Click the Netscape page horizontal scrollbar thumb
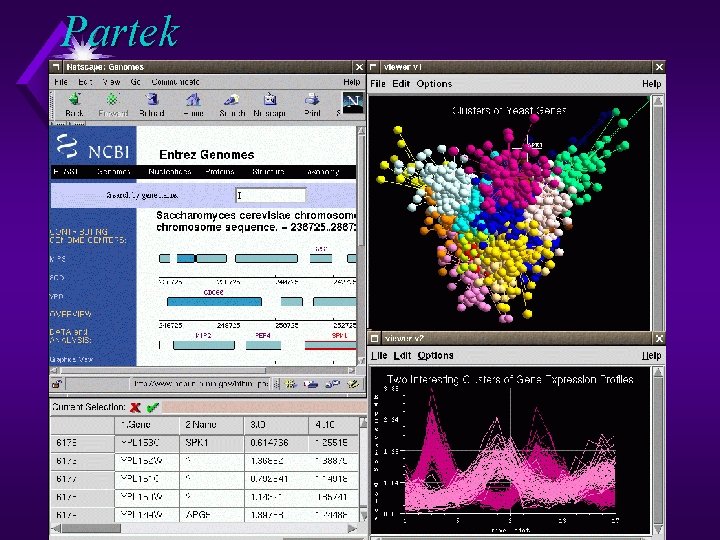The height and width of the screenshot is (540, 720). pos(162,370)
